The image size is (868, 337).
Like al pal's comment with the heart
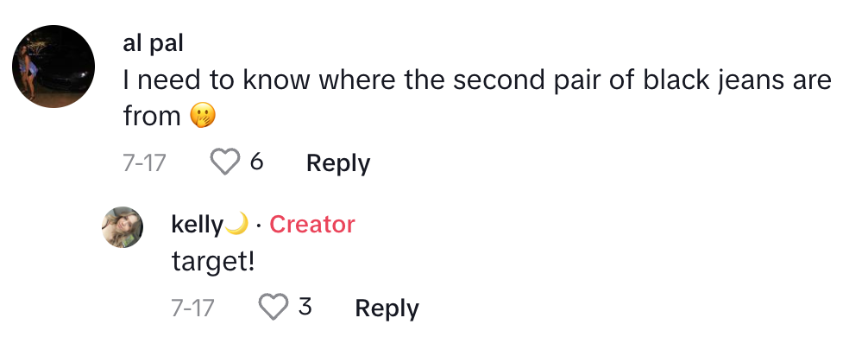click(224, 162)
